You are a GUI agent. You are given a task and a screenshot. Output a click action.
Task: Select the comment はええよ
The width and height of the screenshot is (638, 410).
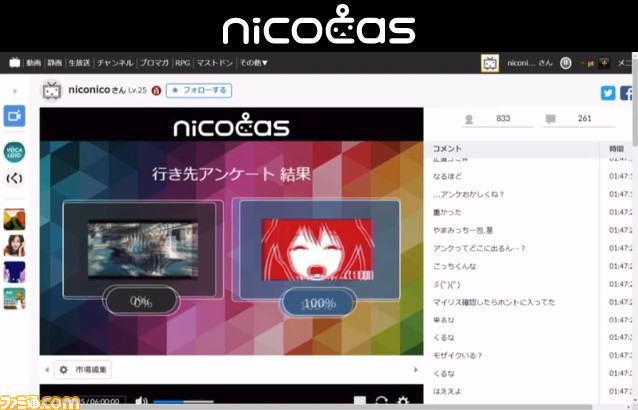click(447, 391)
